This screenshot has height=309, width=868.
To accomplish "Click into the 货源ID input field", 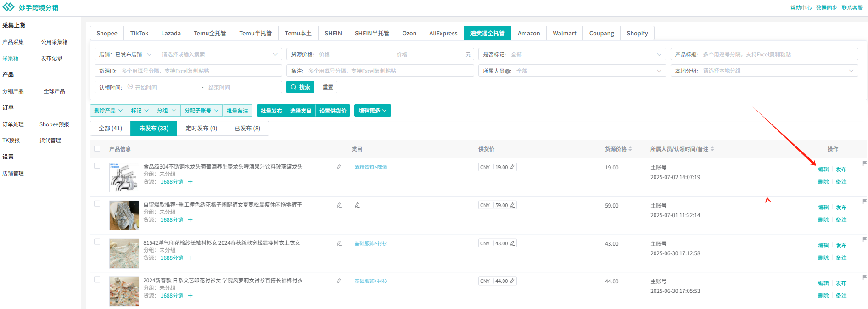I will point(189,71).
